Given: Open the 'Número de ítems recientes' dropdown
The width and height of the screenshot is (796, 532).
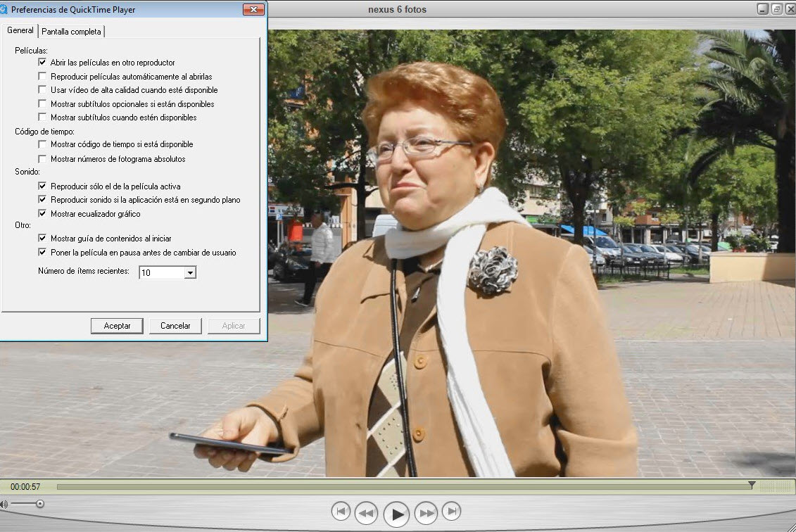Looking at the screenshot, I should coord(189,272).
